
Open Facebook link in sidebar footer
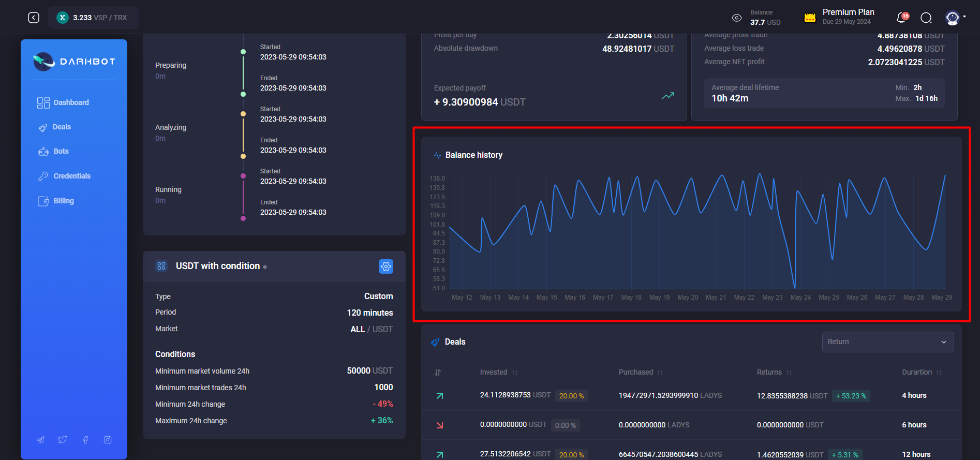[x=85, y=440]
